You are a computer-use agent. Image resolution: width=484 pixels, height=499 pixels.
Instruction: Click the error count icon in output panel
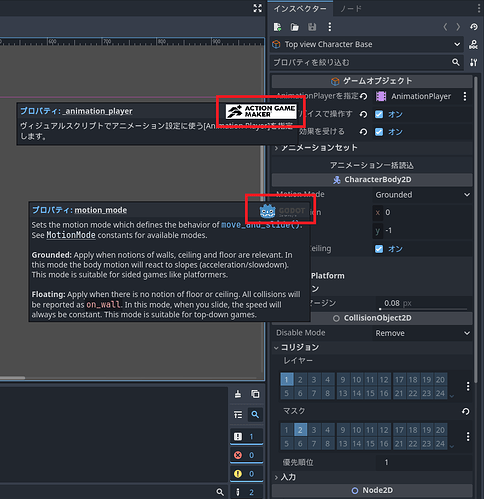(x=238, y=455)
